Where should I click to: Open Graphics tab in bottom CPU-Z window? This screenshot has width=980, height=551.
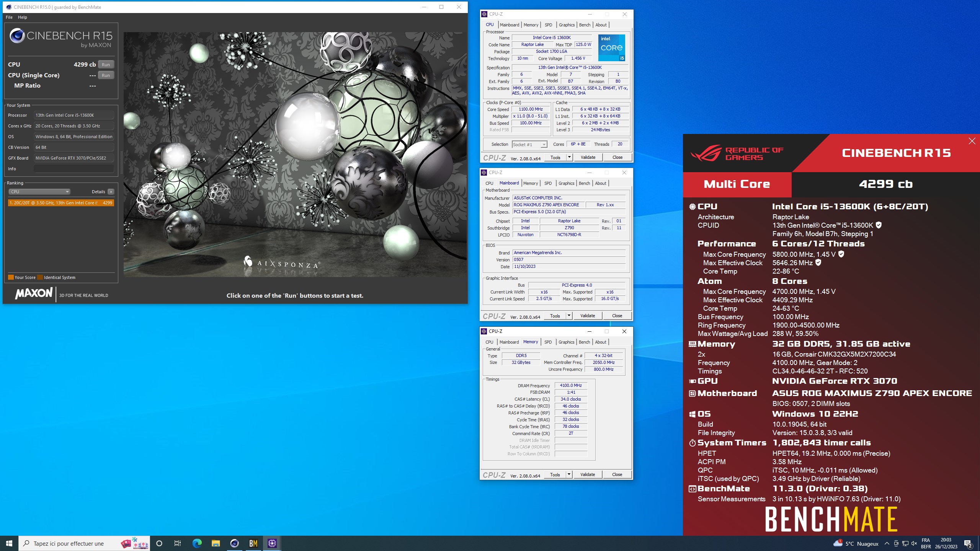(x=566, y=342)
